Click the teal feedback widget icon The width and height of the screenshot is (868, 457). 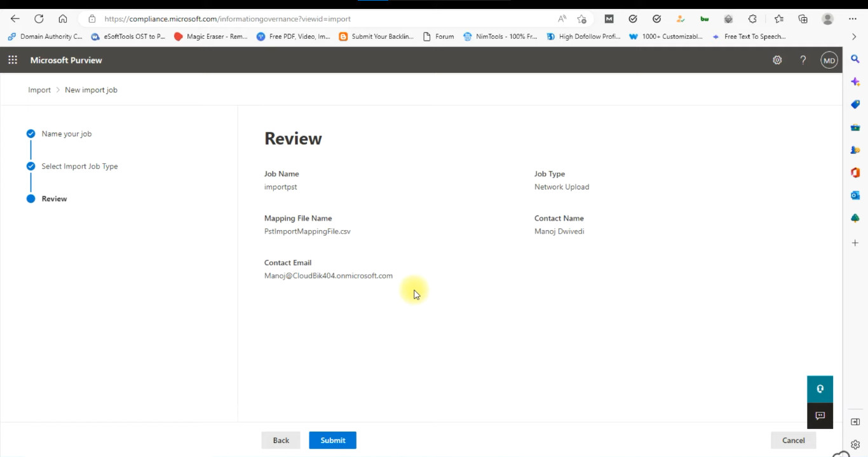click(820, 389)
